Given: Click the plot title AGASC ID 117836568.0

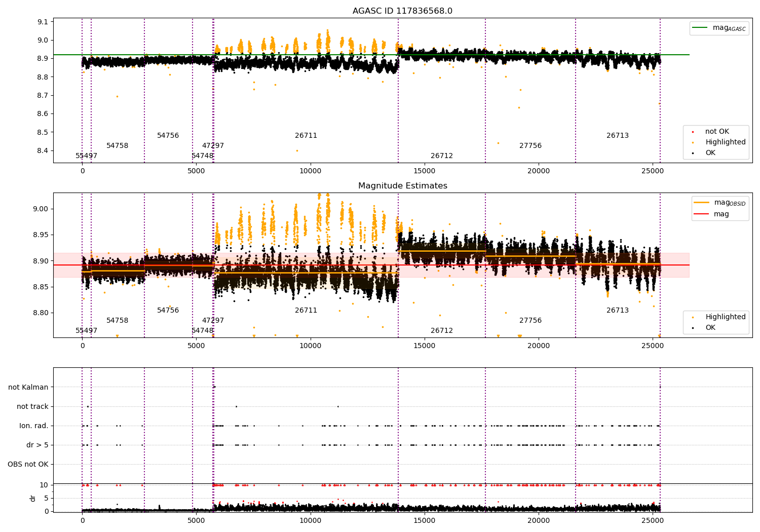Looking at the screenshot, I should pyautogui.click(x=402, y=11).
